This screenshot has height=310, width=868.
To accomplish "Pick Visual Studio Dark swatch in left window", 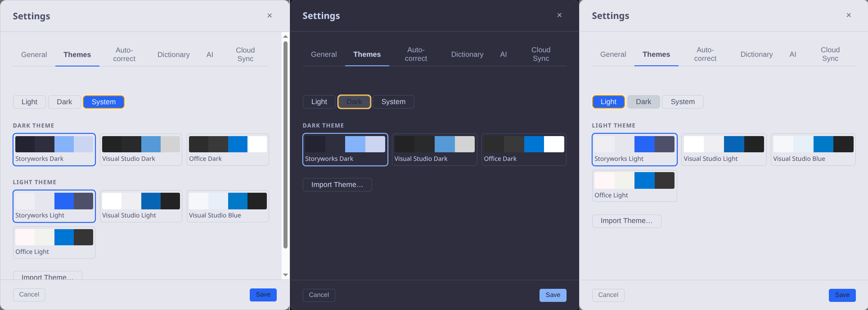I will [x=141, y=150].
